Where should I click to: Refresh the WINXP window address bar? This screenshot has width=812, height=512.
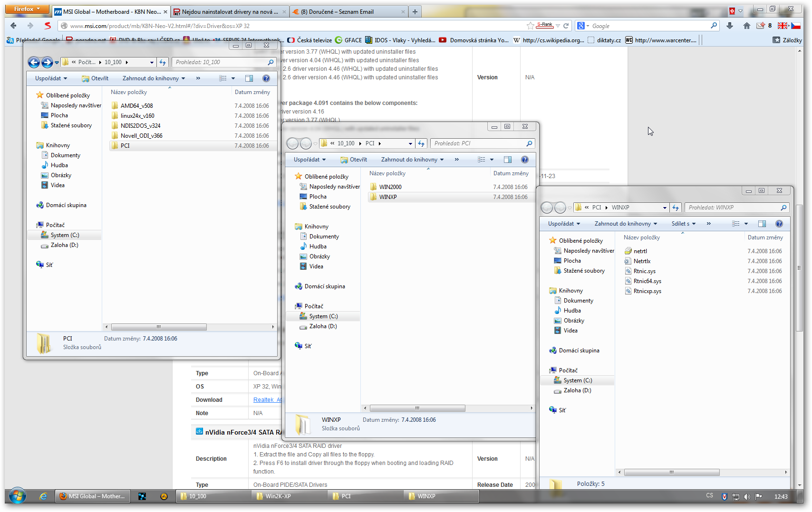tap(676, 208)
